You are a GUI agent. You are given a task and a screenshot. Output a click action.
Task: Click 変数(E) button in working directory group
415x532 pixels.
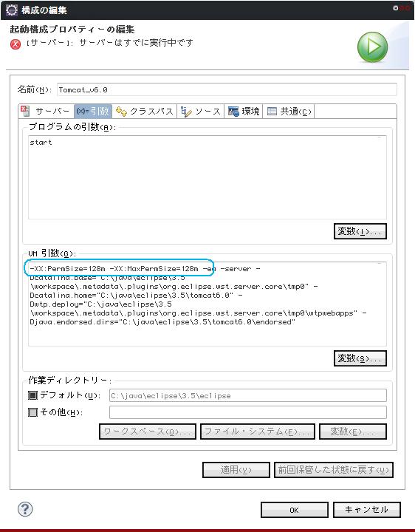pyautogui.click(x=353, y=432)
